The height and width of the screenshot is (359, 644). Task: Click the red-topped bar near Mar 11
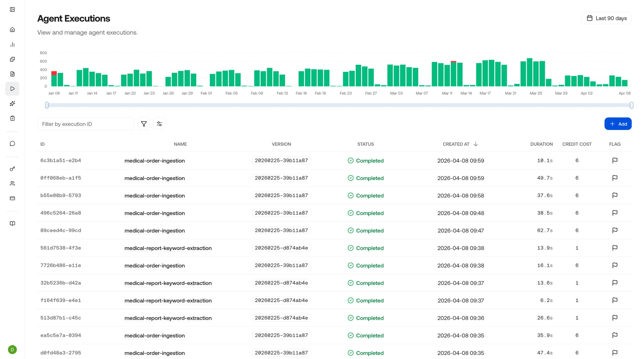tap(454, 74)
